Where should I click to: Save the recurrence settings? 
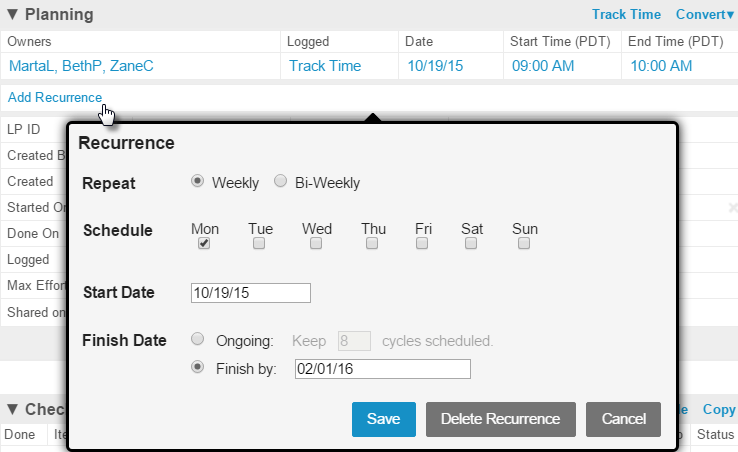pos(384,419)
